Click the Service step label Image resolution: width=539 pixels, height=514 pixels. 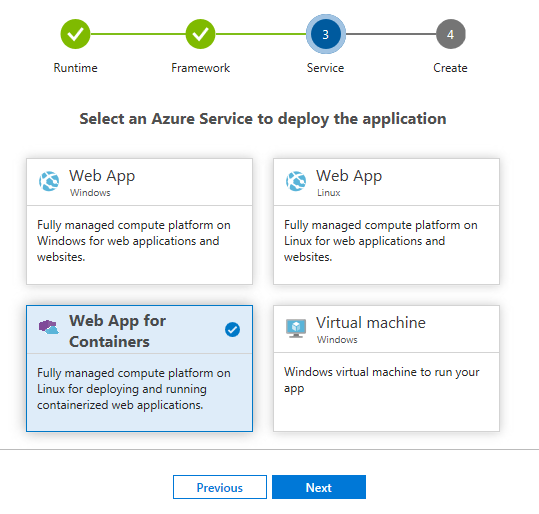tap(325, 68)
